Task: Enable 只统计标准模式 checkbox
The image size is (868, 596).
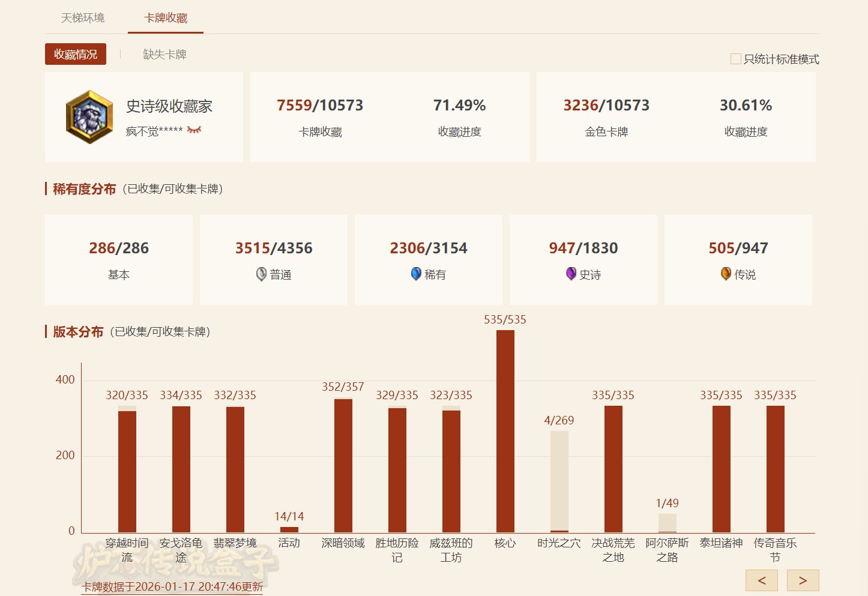Action: [735, 59]
